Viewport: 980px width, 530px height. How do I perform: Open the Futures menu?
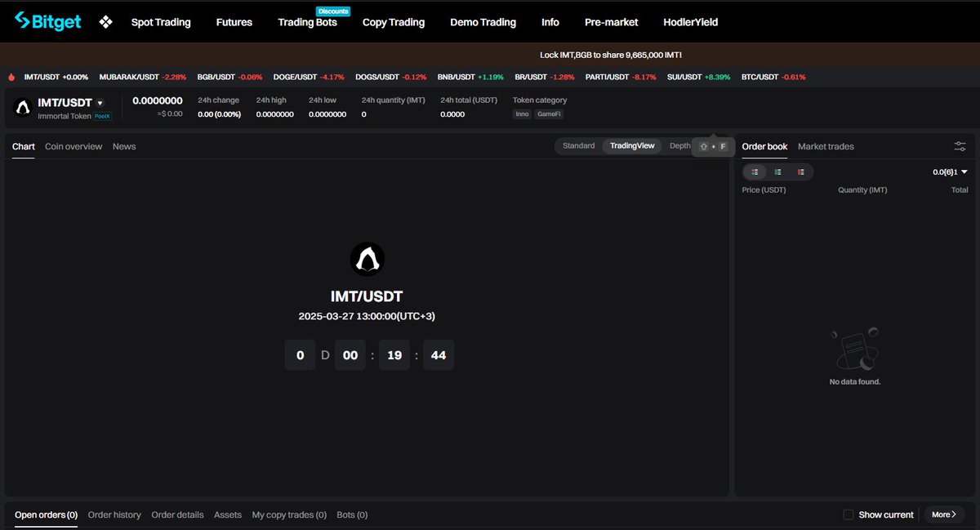coord(234,22)
